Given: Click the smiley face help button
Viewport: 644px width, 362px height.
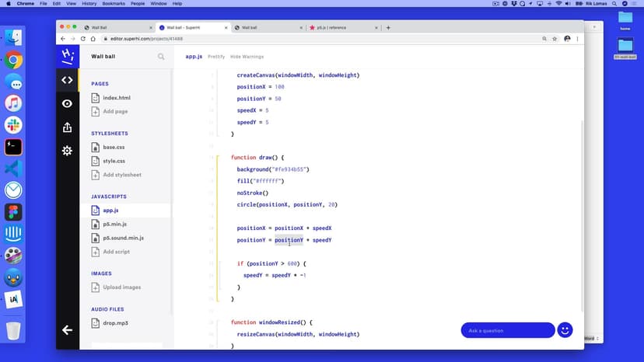Looking at the screenshot, I should click(565, 330).
